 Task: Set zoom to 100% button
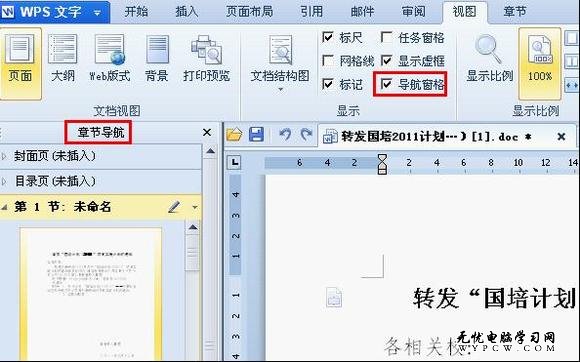pos(540,63)
